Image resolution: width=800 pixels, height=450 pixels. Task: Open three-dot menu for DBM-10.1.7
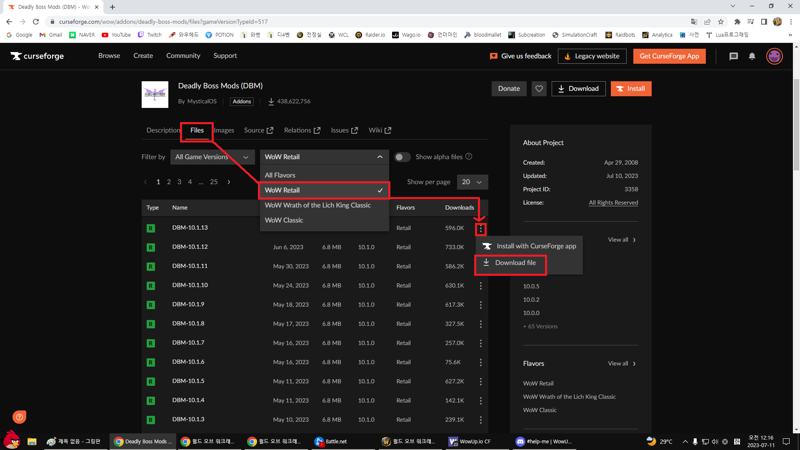pos(481,343)
